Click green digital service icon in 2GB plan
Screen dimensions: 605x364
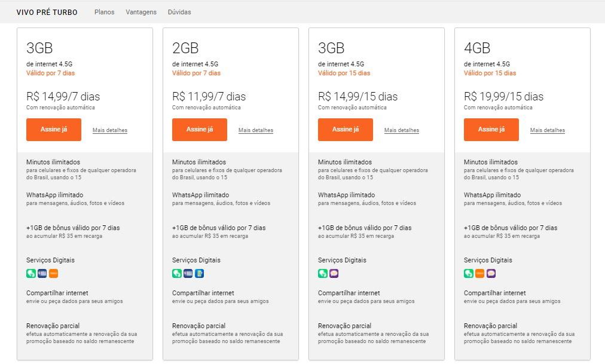177,273
